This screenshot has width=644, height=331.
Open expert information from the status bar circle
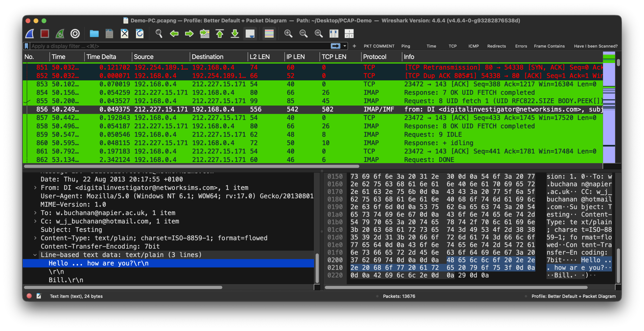[29, 296]
